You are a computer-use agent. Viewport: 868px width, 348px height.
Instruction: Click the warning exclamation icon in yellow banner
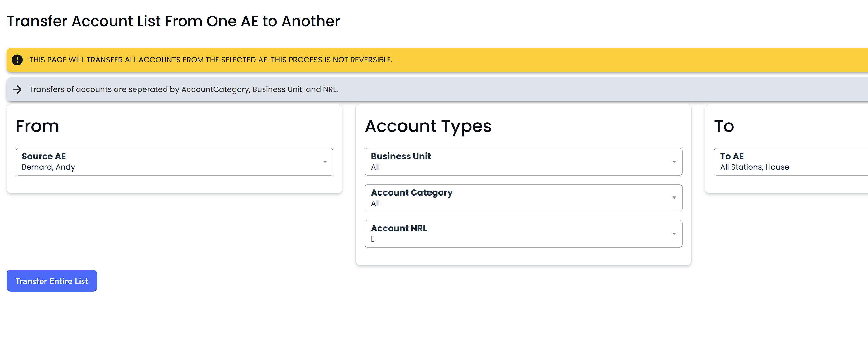(17, 60)
